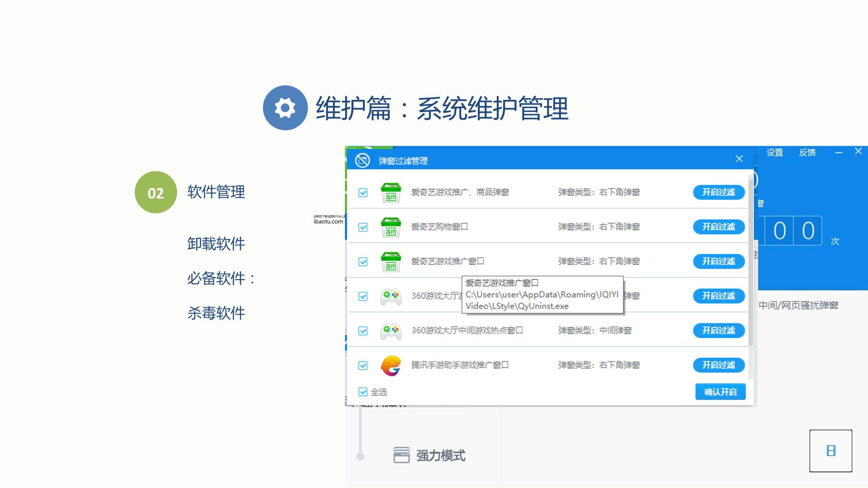Click the film strip icon in the bottom right
This screenshot has width=868, height=488.
pos(831,451)
